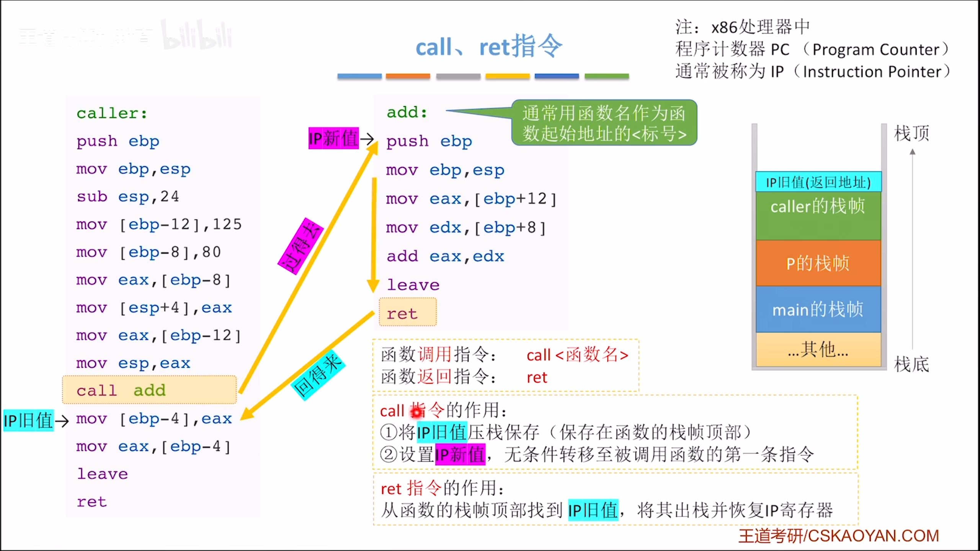Click the yellow bar under the title
980x551 pixels.
click(507, 76)
